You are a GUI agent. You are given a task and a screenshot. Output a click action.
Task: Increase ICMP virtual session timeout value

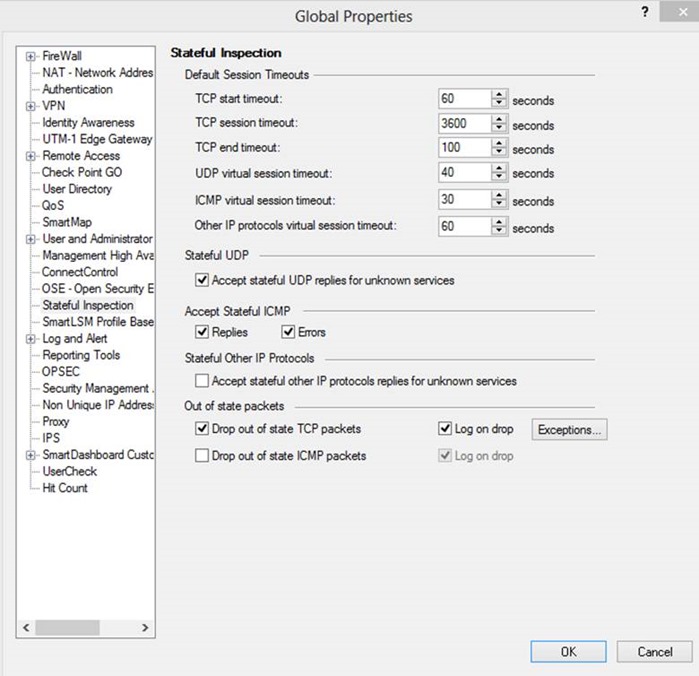pyautogui.click(x=499, y=195)
